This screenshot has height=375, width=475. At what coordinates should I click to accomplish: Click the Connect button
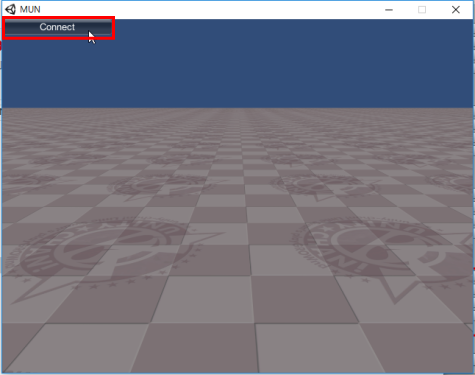pos(58,27)
